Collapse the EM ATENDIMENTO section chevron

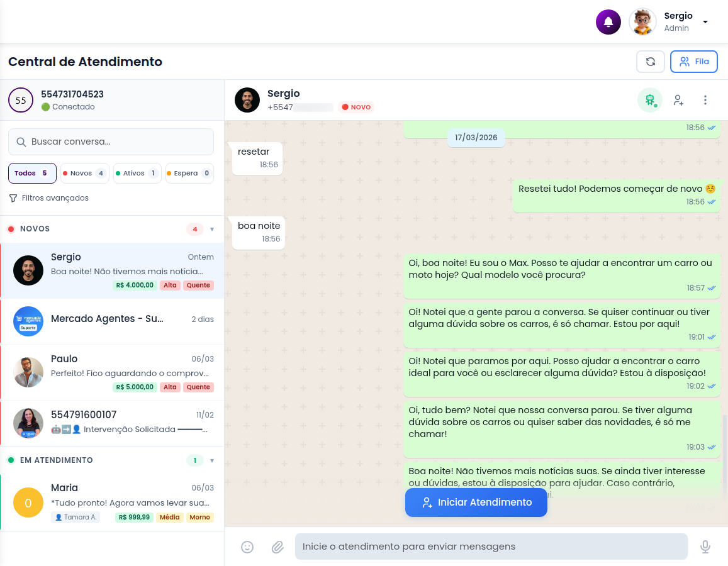click(212, 461)
